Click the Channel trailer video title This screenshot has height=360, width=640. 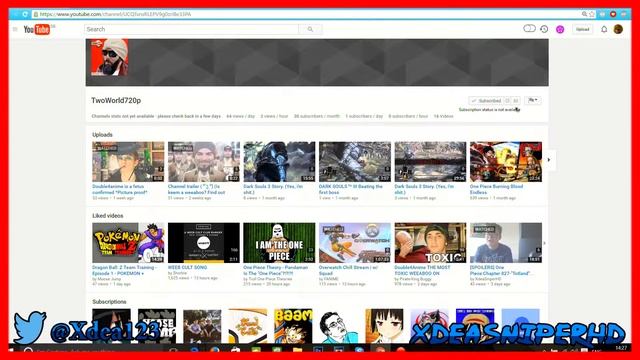(x=196, y=189)
